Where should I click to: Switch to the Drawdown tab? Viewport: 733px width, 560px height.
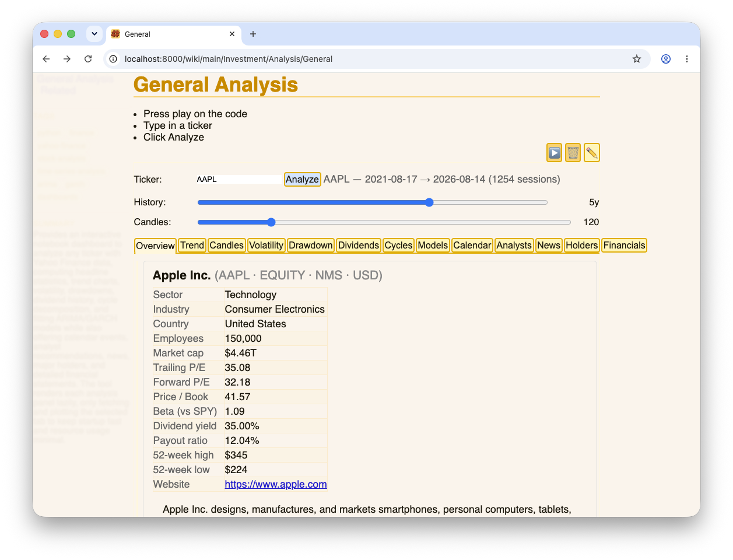tap(310, 246)
